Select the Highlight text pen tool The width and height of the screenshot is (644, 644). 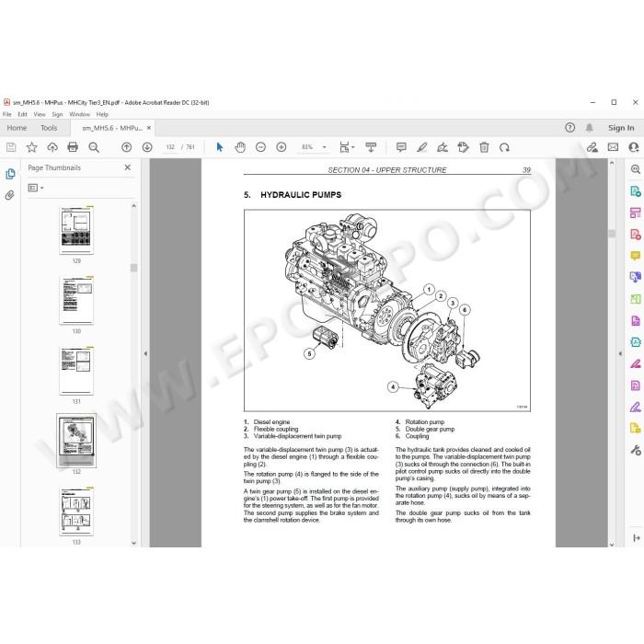tap(421, 147)
